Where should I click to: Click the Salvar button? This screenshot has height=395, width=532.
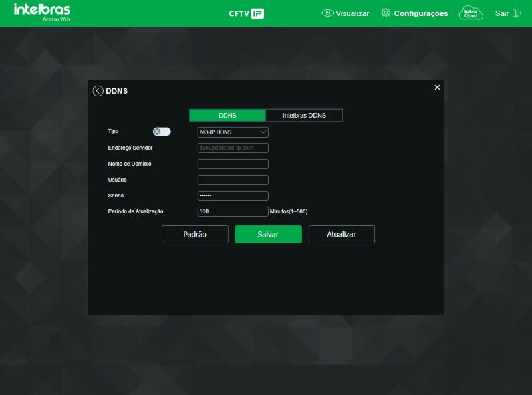269,235
